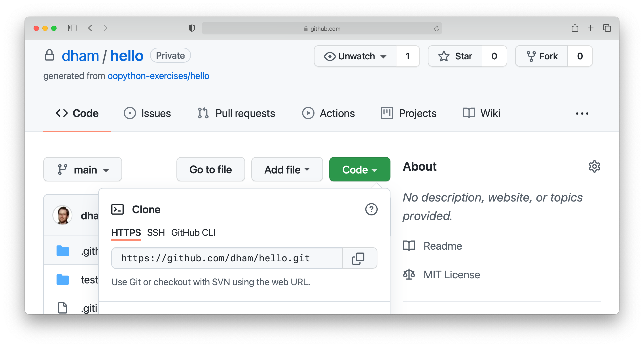Viewport: 644px width, 347px height.
Task: Switch to the Projects tab
Action: (x=409, y=113)
